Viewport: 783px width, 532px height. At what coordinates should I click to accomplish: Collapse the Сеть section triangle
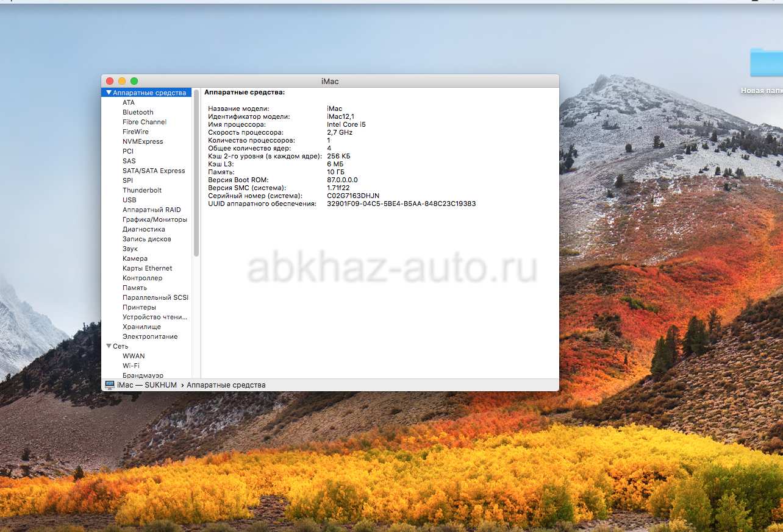click(109, 346)
